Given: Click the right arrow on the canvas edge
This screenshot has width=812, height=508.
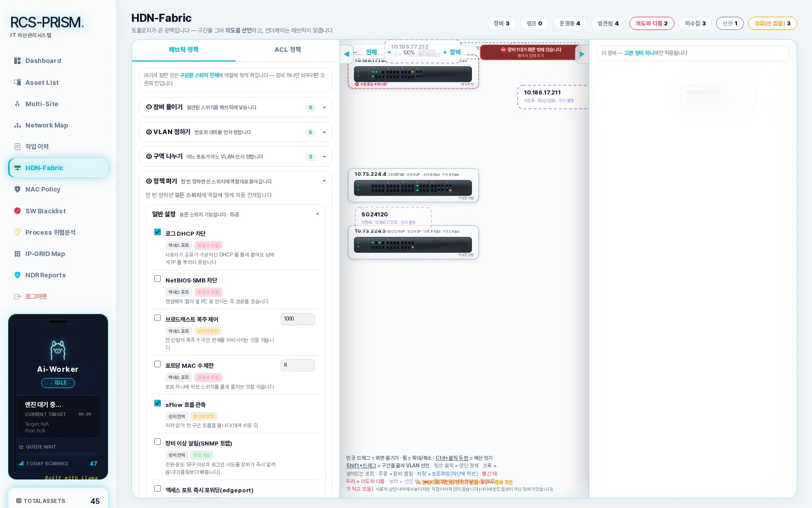Looking at the screenshot, I should [x=582, y=54].
